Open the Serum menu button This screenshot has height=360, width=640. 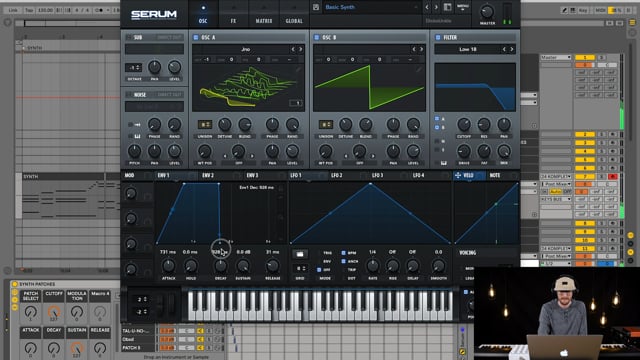click(x=463, y=7)
